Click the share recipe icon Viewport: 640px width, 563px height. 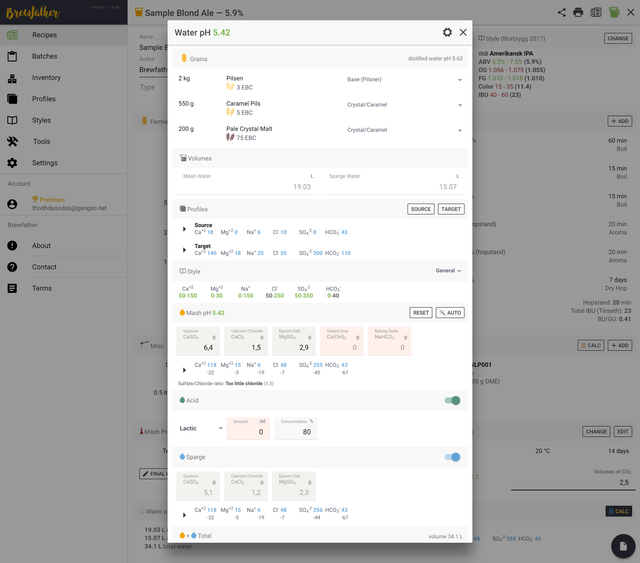(x=562, y=12)
